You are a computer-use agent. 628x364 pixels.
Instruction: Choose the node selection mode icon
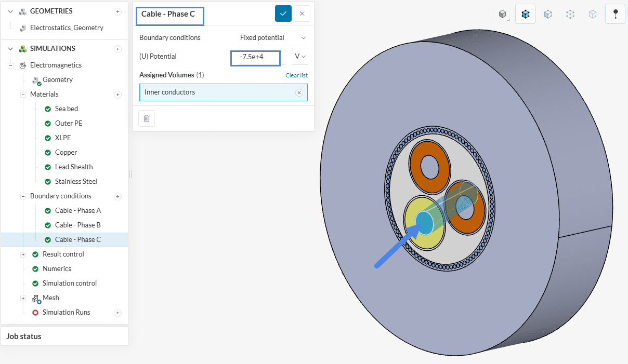coord(570,14)
